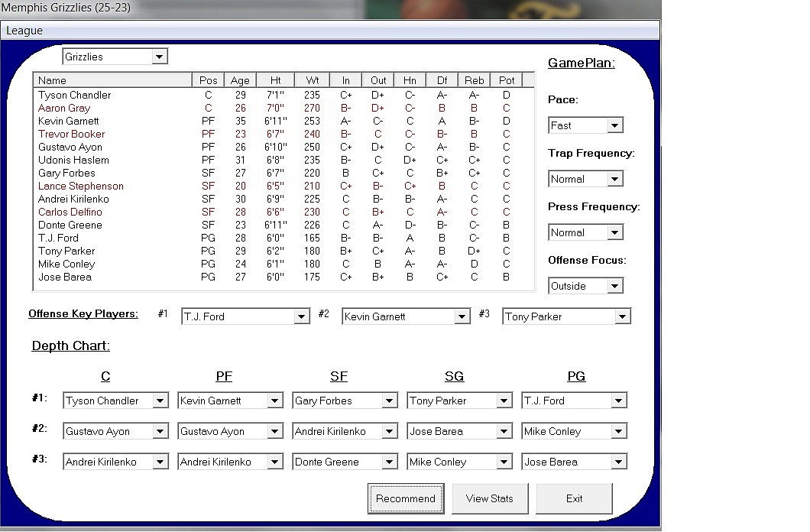
Task: Select Kevin Garnett row in the roster list
Action: (283, 121)
